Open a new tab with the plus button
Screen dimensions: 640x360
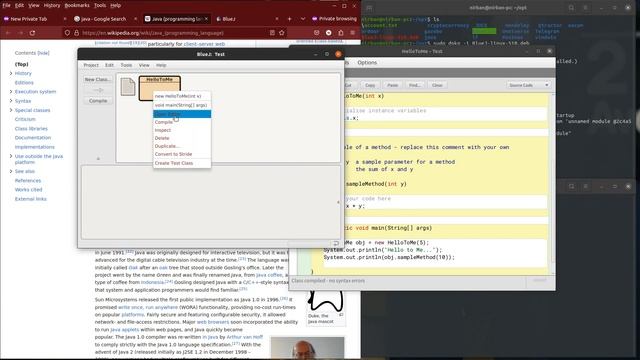pyautogui.click(x=289, y=19)
